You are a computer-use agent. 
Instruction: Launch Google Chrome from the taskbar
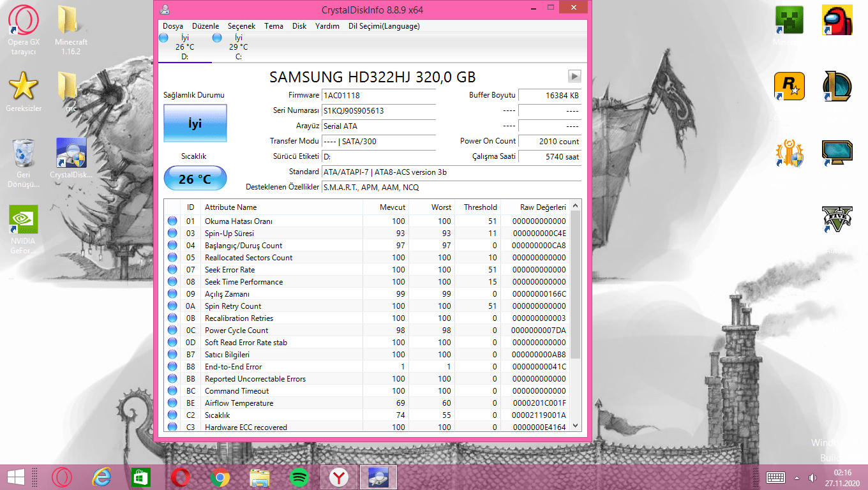[220, 477]
